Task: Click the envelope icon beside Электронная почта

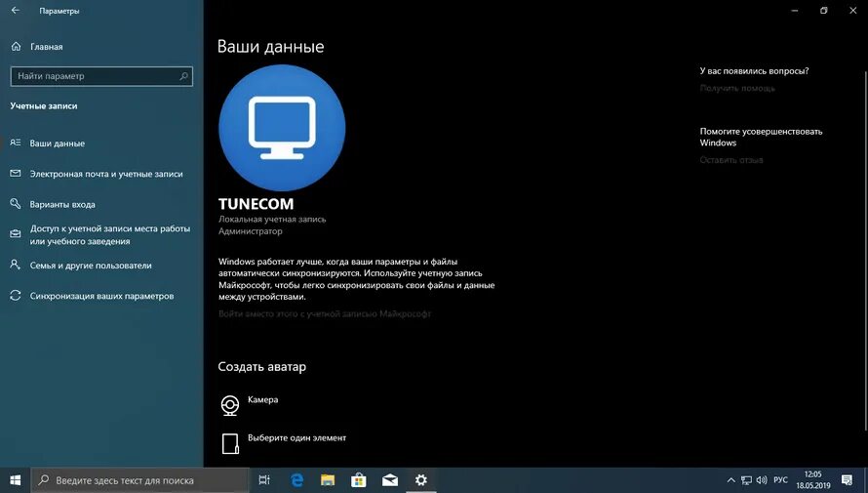Action: 16,174
